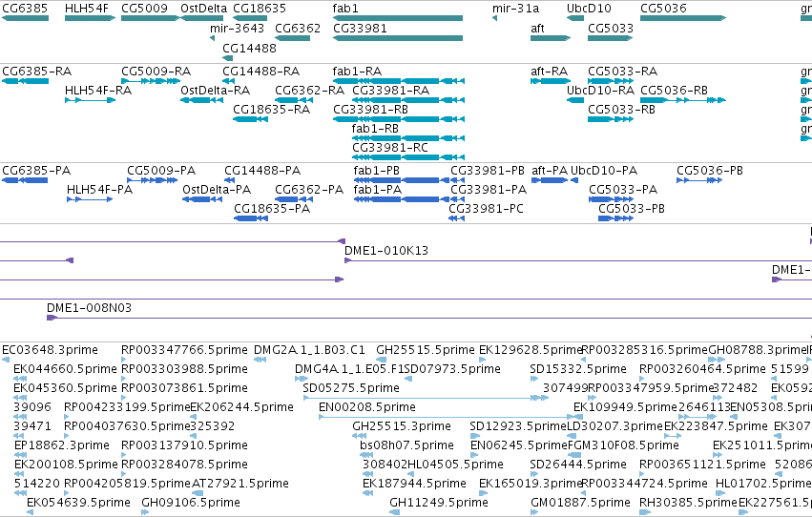
Task: Click the CG33981 gene label
Action: point(360,28)
